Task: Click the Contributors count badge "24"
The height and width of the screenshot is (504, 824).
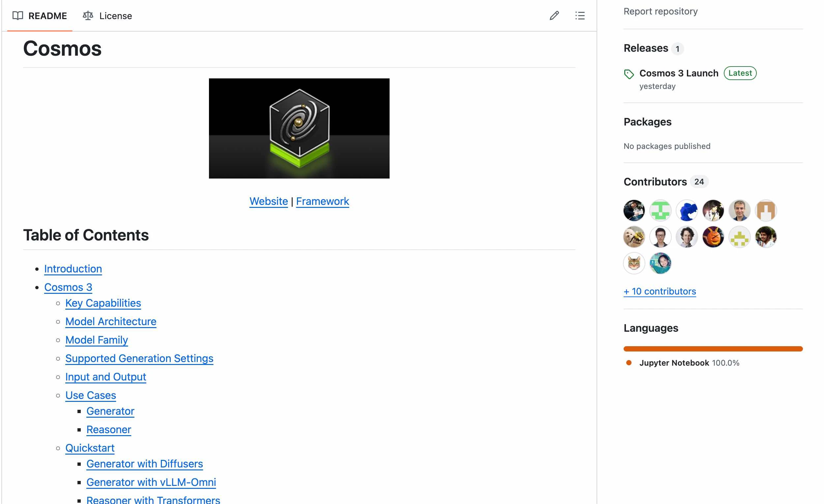Action: tap(699, 182)
